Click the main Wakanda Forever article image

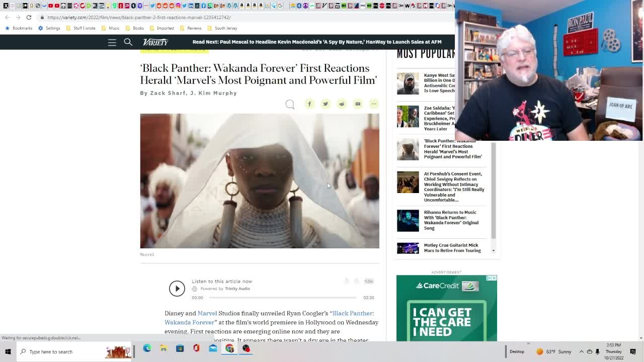click(x=260, y=181)
